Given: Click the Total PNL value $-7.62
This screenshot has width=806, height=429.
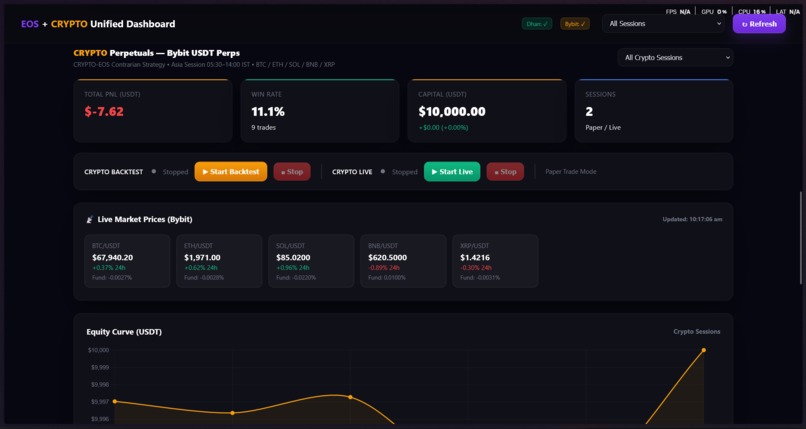Looking at the screenshot, I should tap(104, 111).
